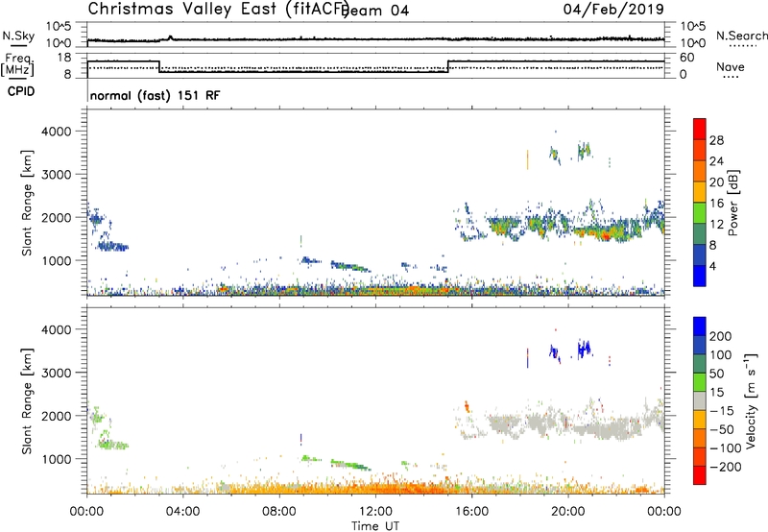Click the '04:00' time tick label

(x=182, y=512)
